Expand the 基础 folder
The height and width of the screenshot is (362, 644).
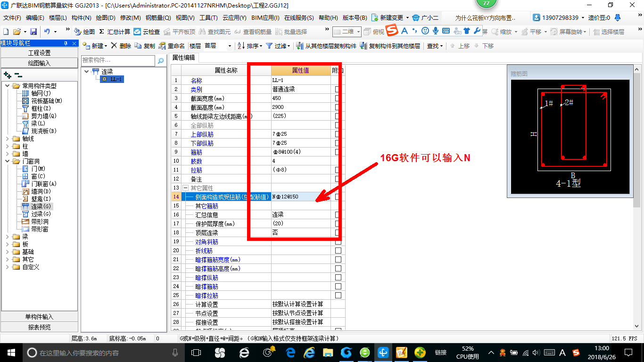[8, 252]
